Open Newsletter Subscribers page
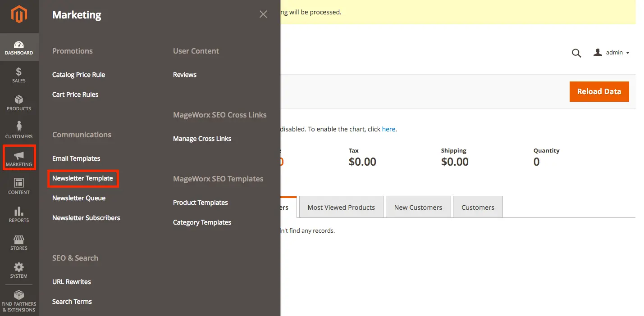Image resolution: width=644 pixels, height=316 pixels. (x=86, y=218)
